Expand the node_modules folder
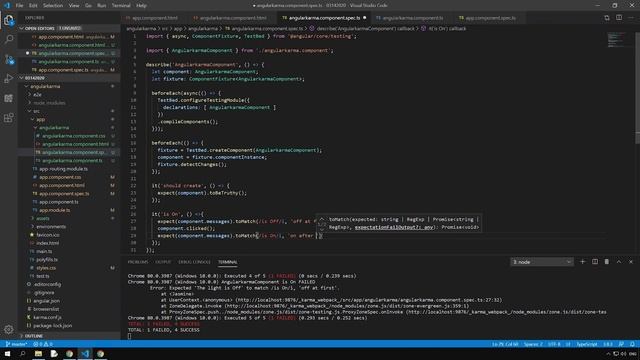Image resolution: width=640 pixels, height=360 pixels. tap(49, 102)
